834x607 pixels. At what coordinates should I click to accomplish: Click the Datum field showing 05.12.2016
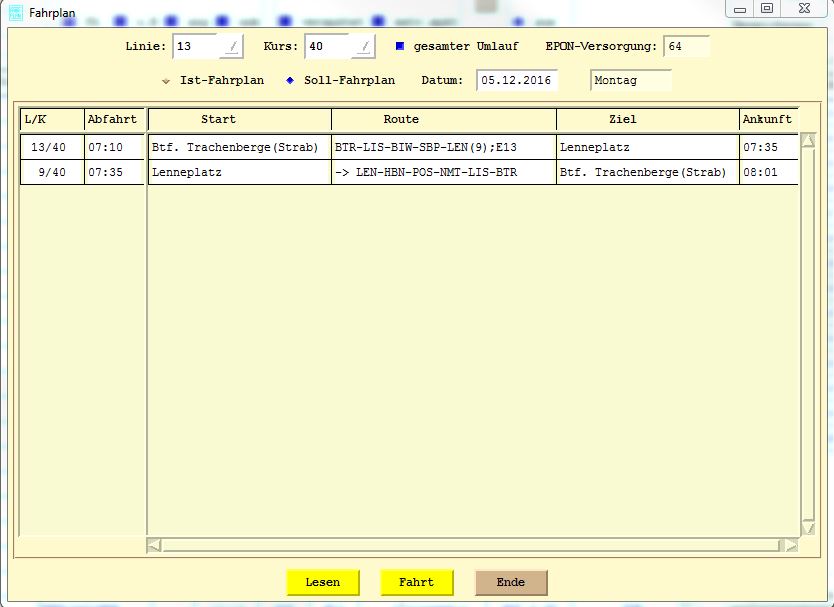click(516, 80)
